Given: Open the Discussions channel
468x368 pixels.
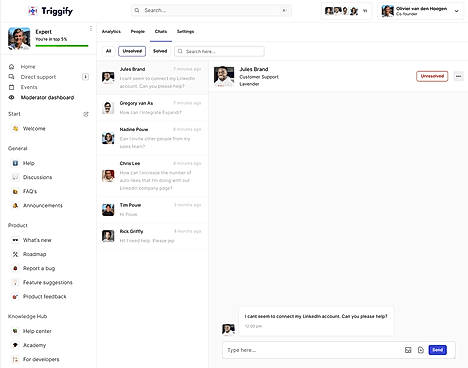Looking at the screenshot, I should pos(37,177).
